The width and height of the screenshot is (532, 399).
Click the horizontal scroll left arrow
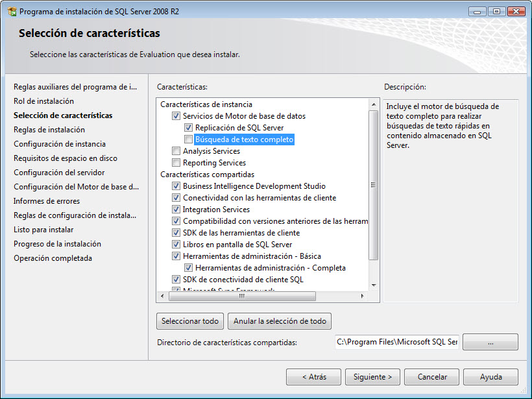click(x=162, y=296)
